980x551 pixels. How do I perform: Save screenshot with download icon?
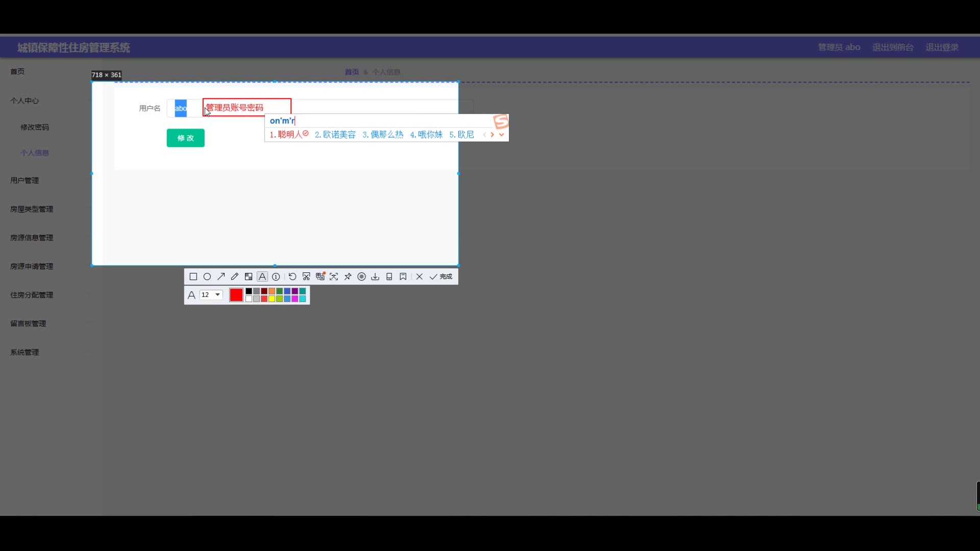(375, 277)
